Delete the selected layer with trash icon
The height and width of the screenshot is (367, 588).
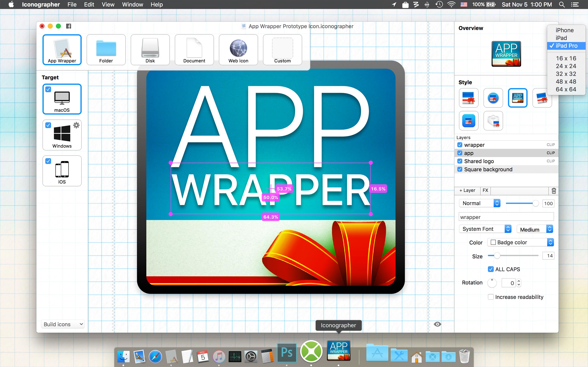click(x=554, y=191)
